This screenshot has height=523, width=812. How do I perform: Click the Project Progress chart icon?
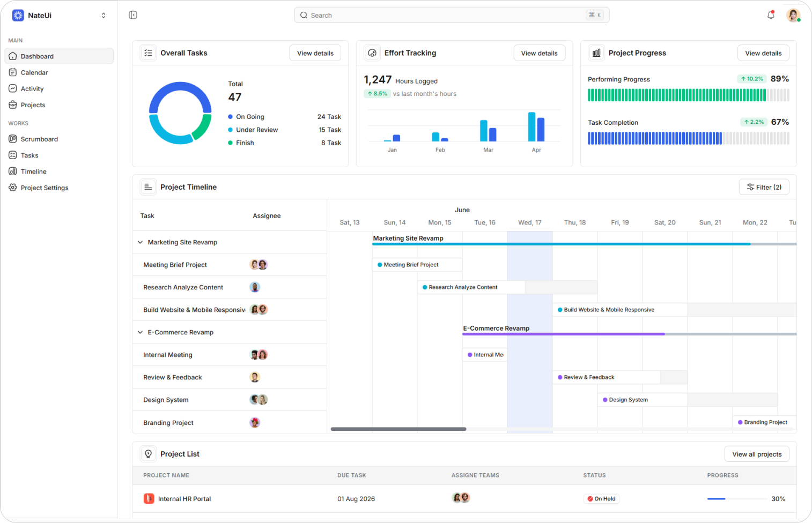(596, 53)
